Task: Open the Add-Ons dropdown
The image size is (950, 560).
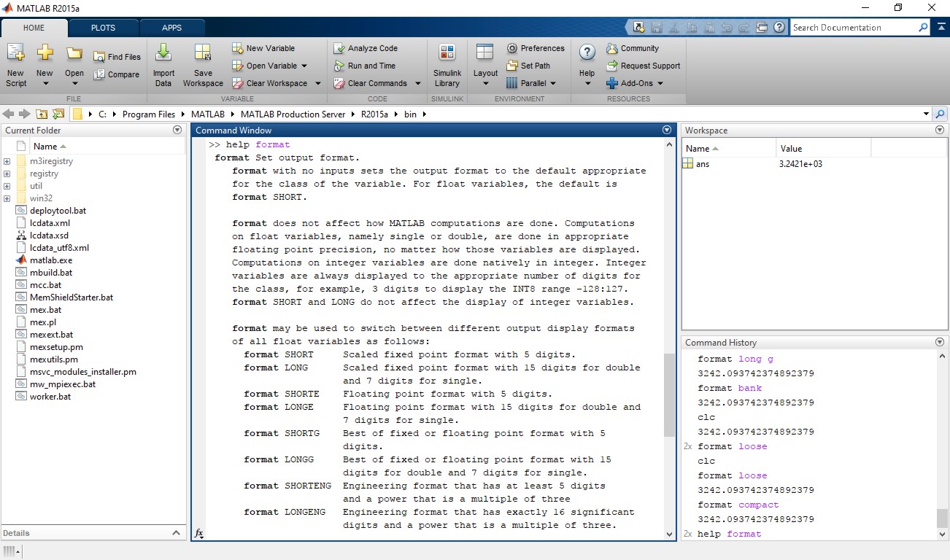Action: (x=660, y=83)
